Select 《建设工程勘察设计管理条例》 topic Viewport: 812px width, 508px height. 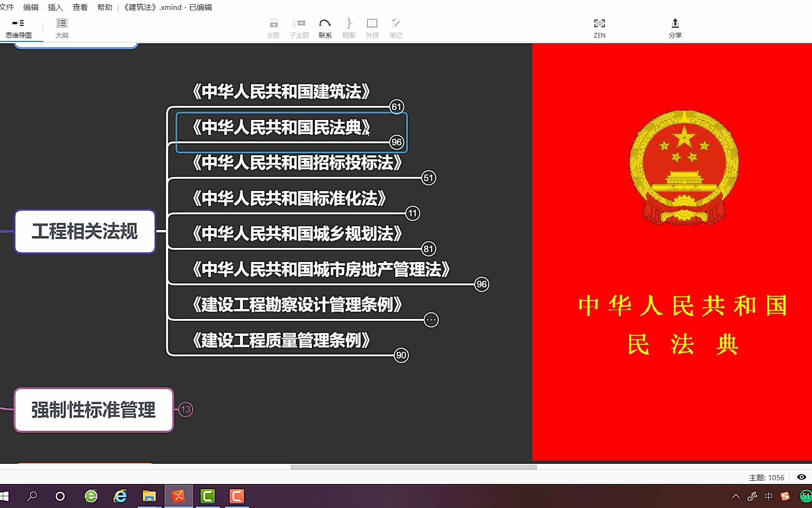coord(297,304)
